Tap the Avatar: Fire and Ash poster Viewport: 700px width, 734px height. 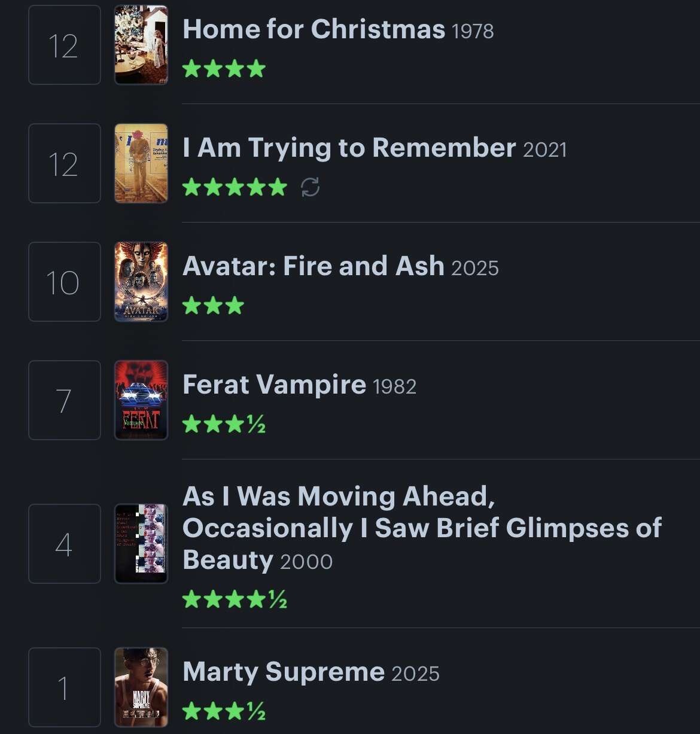[x=141, y=282]
